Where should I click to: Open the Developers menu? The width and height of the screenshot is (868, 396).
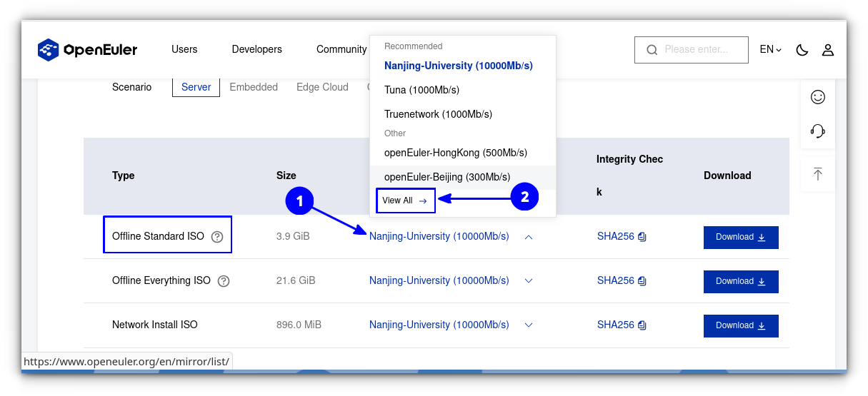(256, 50)
